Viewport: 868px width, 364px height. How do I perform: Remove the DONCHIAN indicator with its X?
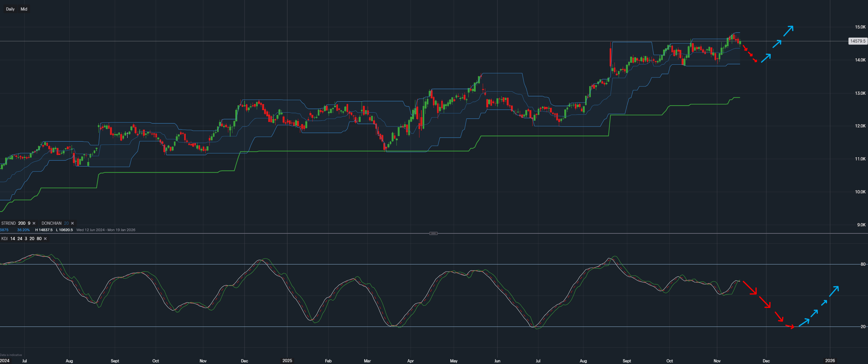click(x=73, y=223)
